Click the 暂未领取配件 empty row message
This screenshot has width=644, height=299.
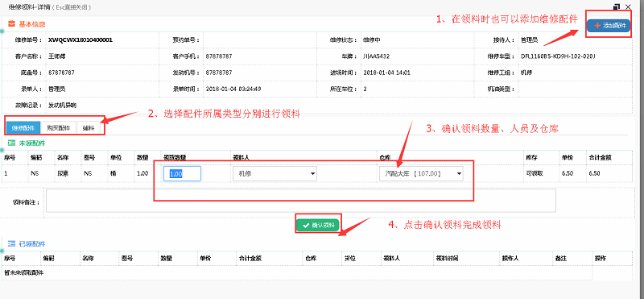pos(24,272)
